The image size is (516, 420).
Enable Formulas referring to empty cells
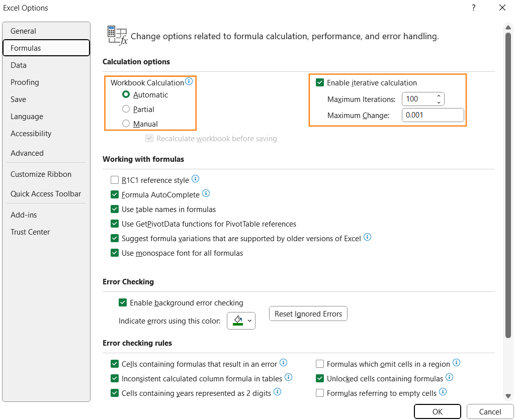pos(319,393)
